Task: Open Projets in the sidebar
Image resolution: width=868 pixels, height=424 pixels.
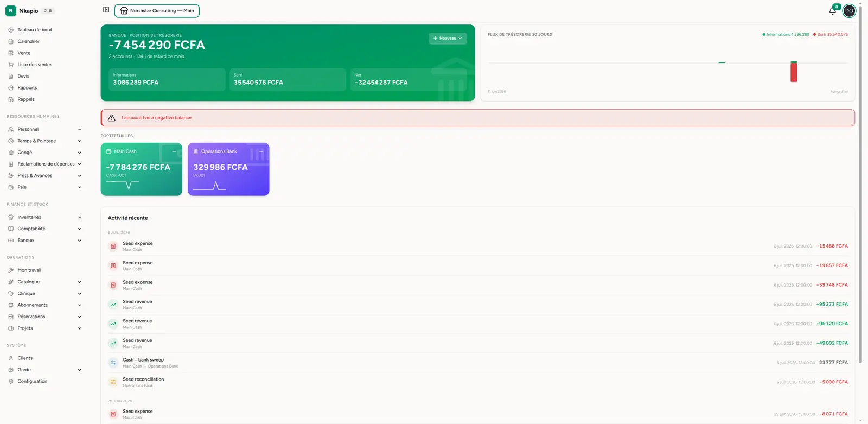Action: [44, 328]
